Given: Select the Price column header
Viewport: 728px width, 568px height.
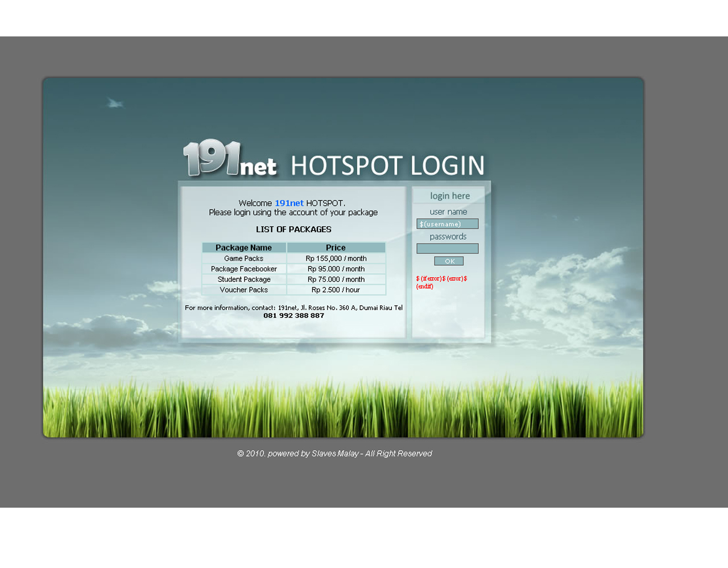Looking at the screenshot, I should 336,248.
